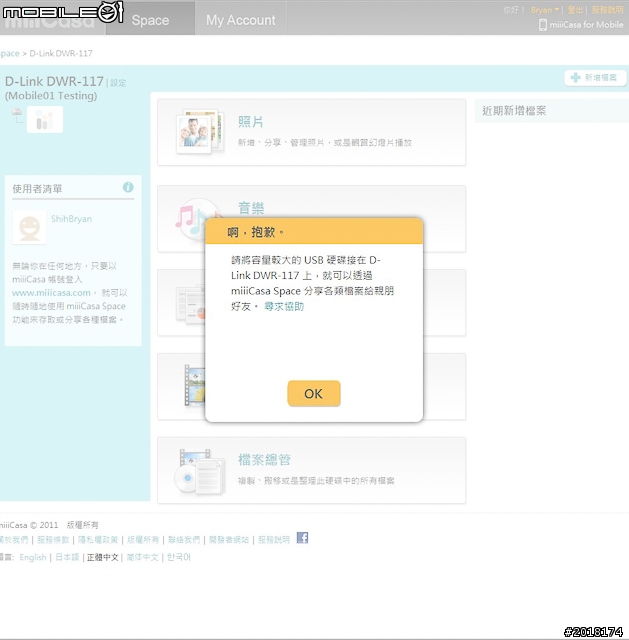
Task: Open 服務說明 in the top header
Action: [607, 10]
